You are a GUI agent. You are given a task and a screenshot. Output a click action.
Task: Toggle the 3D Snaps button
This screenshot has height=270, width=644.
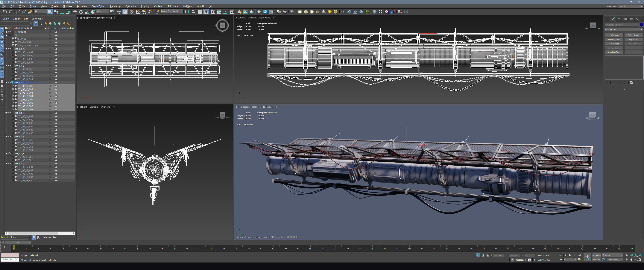(x=132, y=11)
